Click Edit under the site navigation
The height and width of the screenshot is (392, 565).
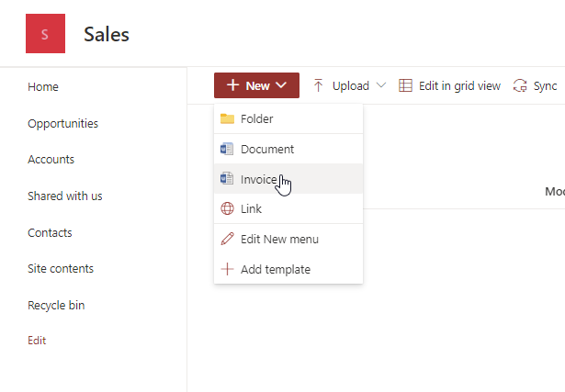click(x=37, y=341)
